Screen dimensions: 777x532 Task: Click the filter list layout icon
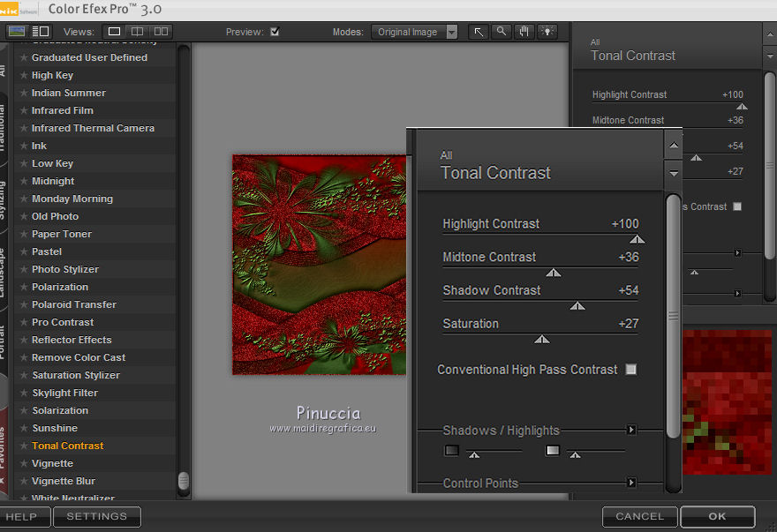pos(41,32)
